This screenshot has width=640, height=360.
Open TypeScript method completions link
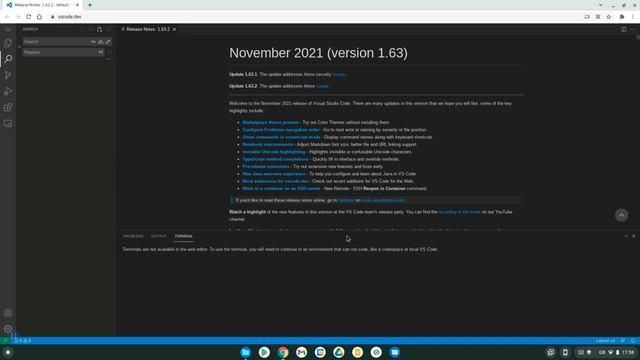pos(276,159)
